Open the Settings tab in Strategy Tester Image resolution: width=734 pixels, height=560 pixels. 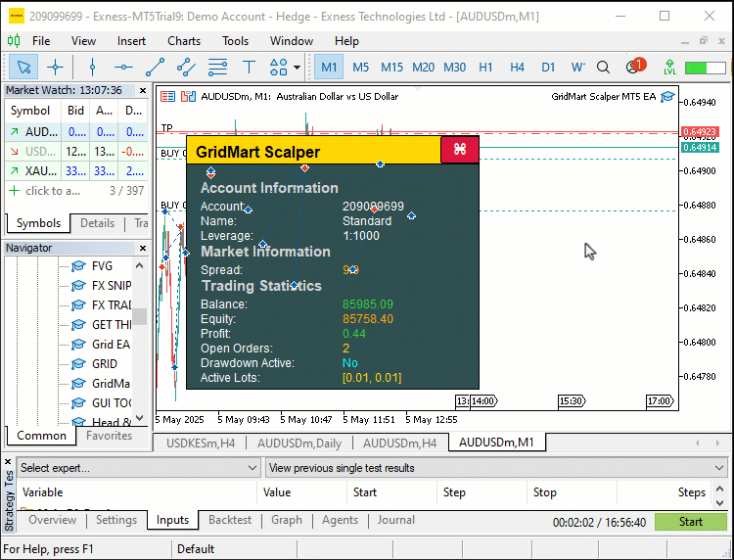tap(116, 520)
